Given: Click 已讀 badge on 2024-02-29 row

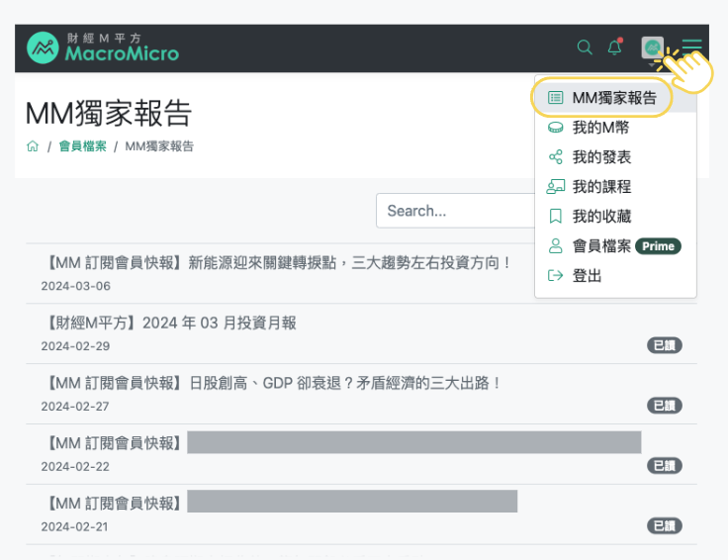Looking at the screenshot, I should [x=665, y=345].
